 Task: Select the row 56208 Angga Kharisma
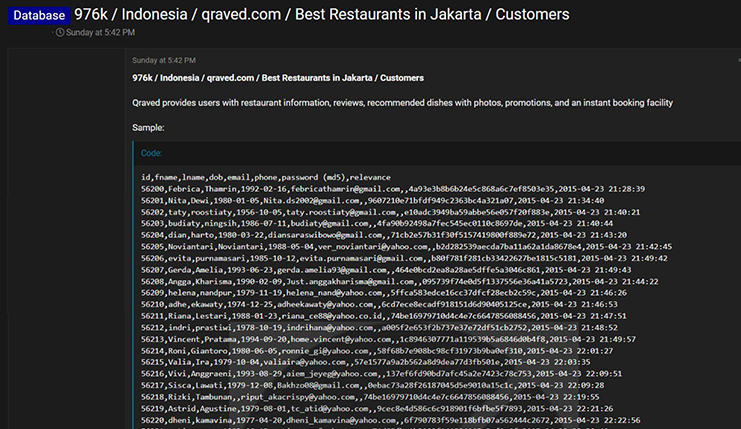click(x=399, y=282)
